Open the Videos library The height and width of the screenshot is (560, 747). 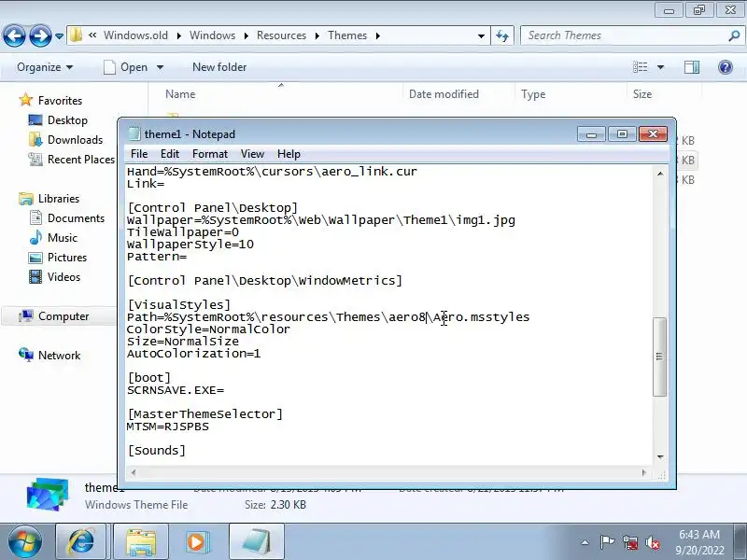point(63,276)
